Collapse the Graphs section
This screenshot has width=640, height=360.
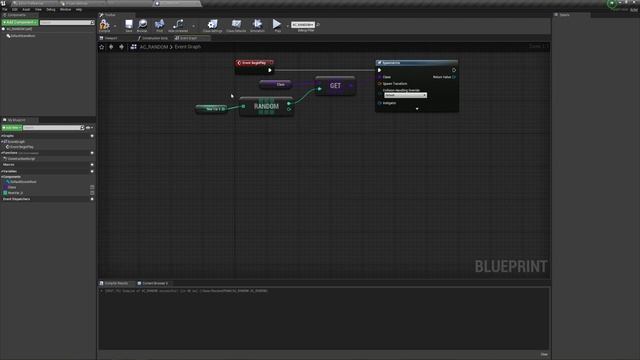click(x=2, y=136)
